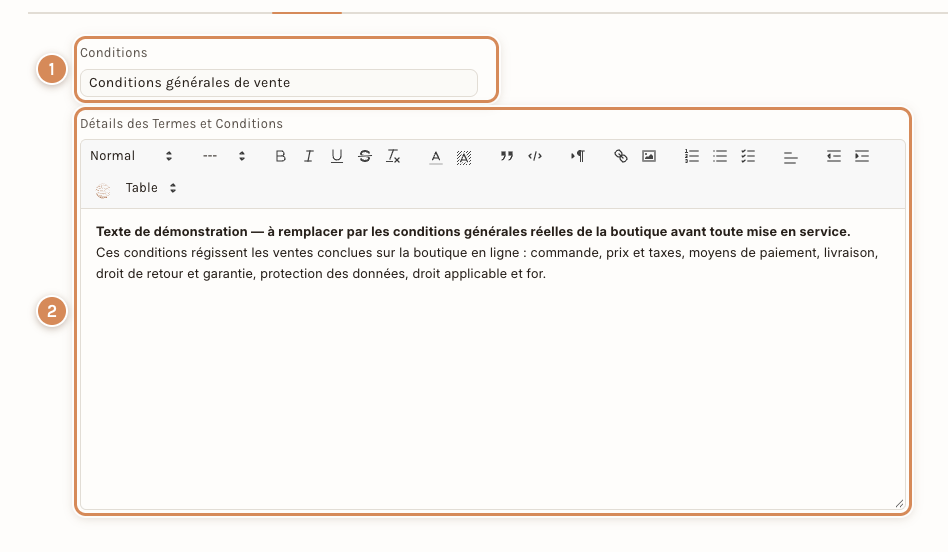Clear text formatting

[x=393, y=156]
